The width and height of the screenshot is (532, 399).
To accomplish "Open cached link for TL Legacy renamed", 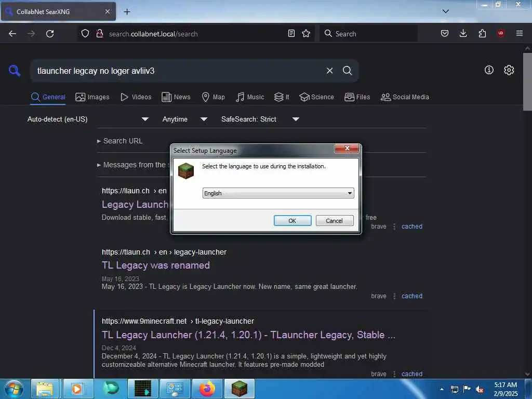I will pyautogui.click(x=412, y=296).
